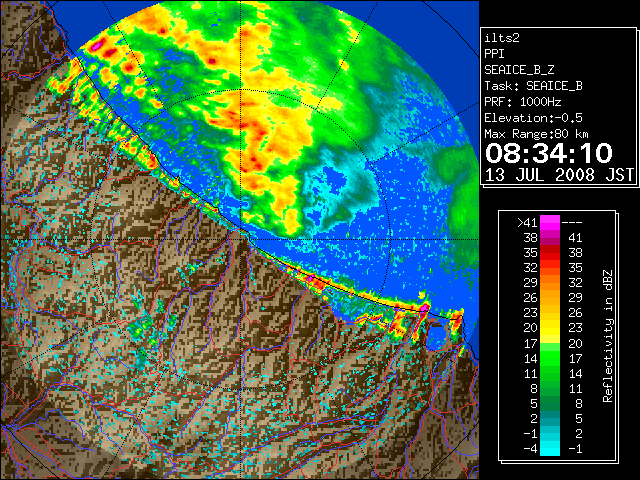Click the '>41' legend label
Image resolution: width=640 pixels, height=480 pixels.
(527, 223)
